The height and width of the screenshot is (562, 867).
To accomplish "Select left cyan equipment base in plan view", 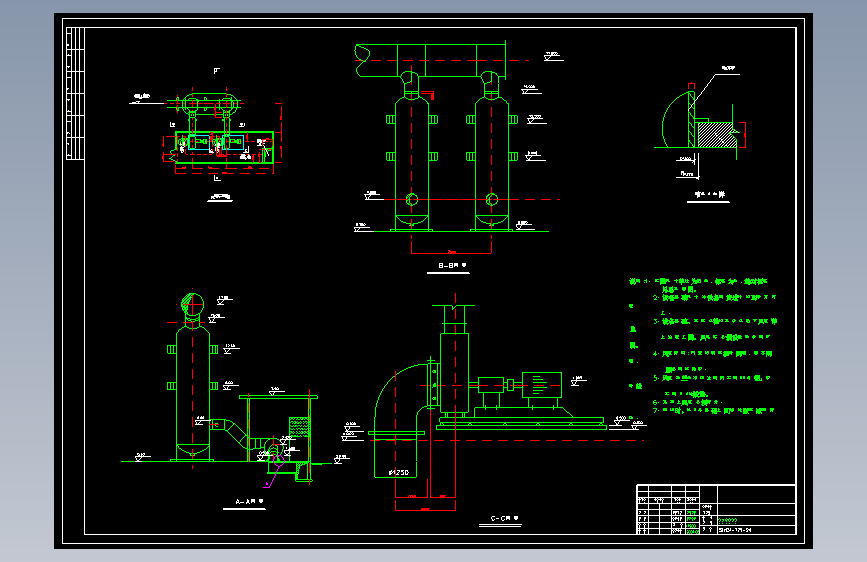I will [200, 142].
